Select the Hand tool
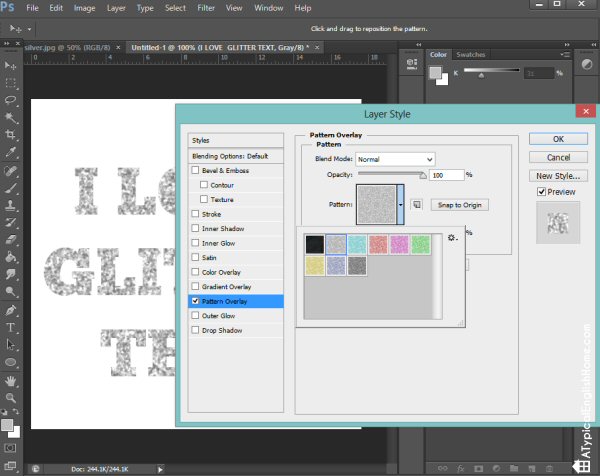The image size is (600, 476). (x=10, y=381)
